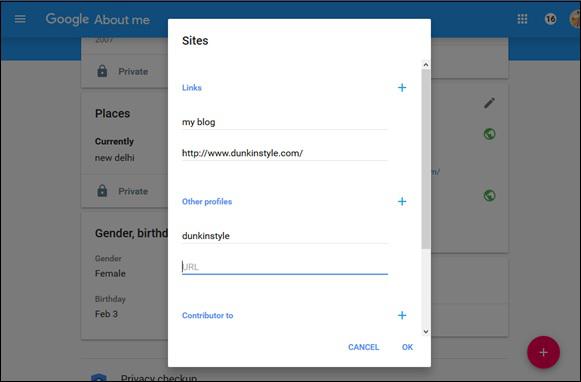Click the Links section heading
Viewport: 581px width, 382px height.
click(192, 88)
